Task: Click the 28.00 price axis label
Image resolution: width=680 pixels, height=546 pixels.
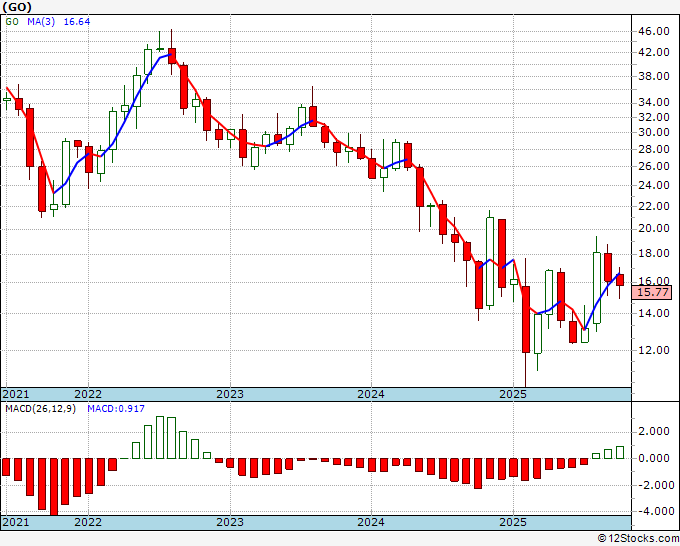Action: click(654, 149)
